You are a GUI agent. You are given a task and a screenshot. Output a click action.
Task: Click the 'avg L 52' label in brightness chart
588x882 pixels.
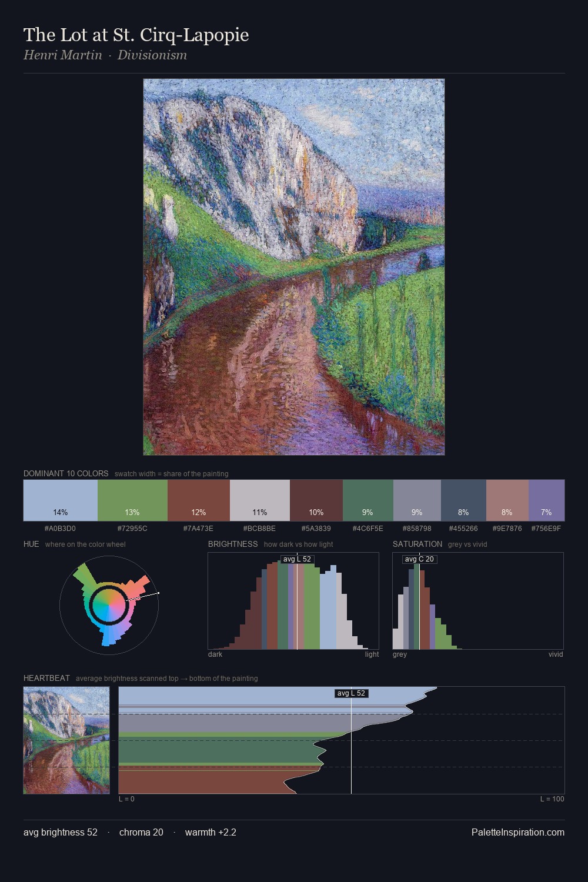click(x=297, y=559)
